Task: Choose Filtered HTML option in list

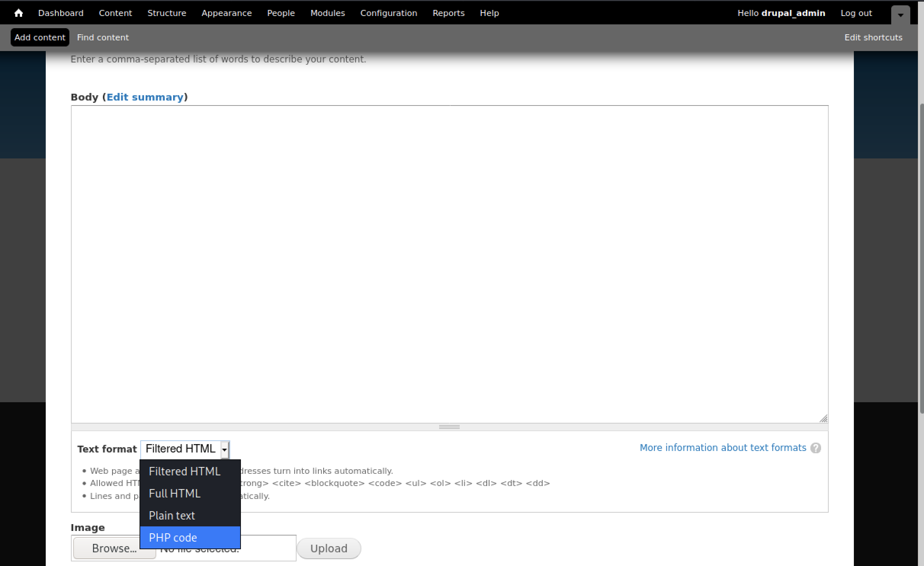Action: point(190,471)
